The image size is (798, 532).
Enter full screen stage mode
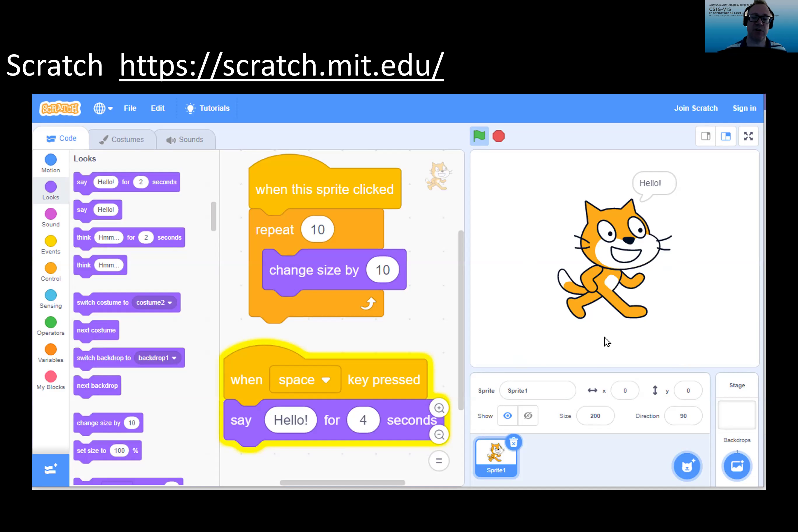(748, 136)
